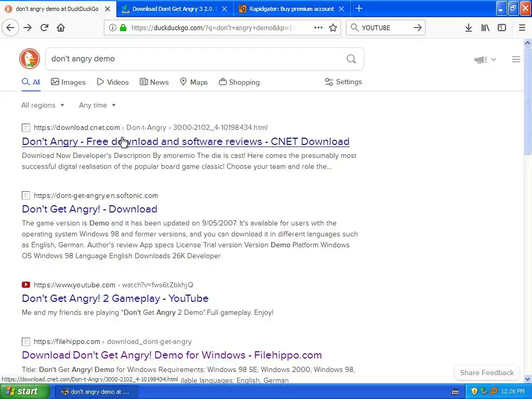Click the DuckDuckGo duck logo
This screenshot has width=532, height=399.
pyautogui.click(x=30, y=59)
